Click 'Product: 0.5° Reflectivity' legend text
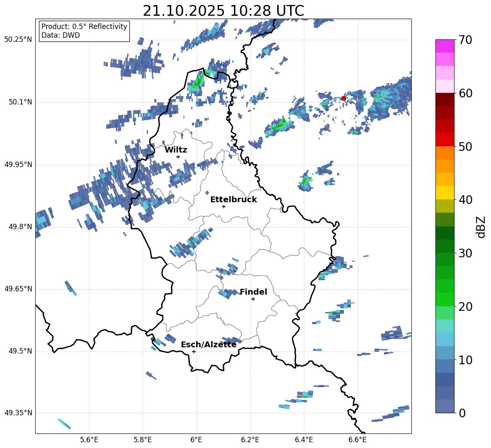Screen dimensions: 491x448 tap(84, 27)
